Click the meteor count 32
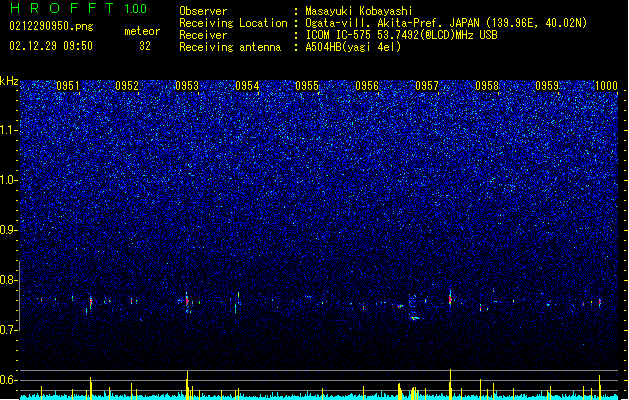 pos(145,46)
